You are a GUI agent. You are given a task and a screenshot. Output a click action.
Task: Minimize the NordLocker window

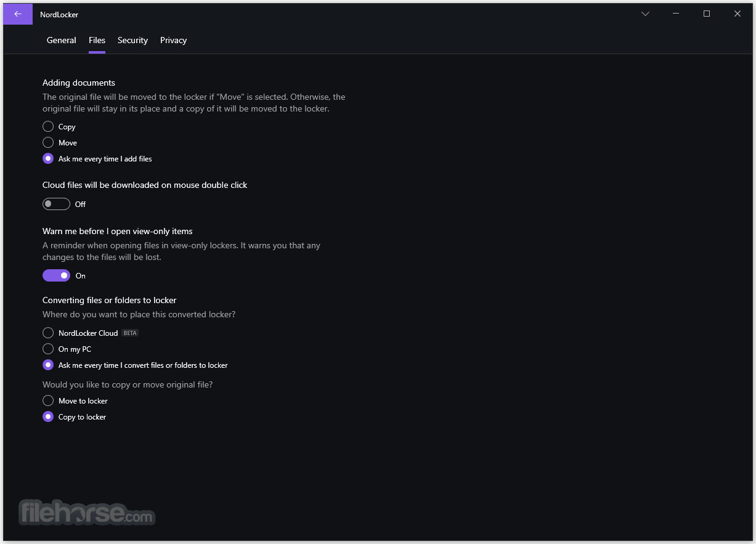tap(676, 14)
